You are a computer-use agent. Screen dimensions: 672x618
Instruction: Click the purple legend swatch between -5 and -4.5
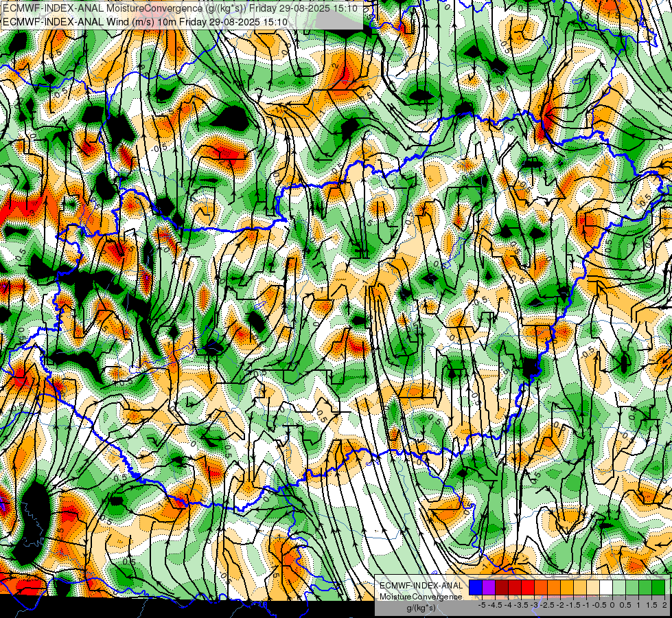[x=489, y=588]
